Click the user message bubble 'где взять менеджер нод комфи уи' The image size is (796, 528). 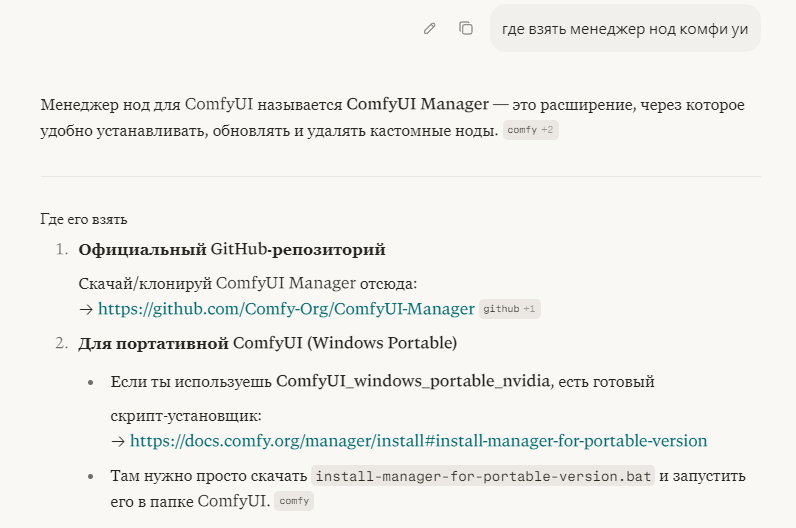pyautogui.click(x=625, y=29)
